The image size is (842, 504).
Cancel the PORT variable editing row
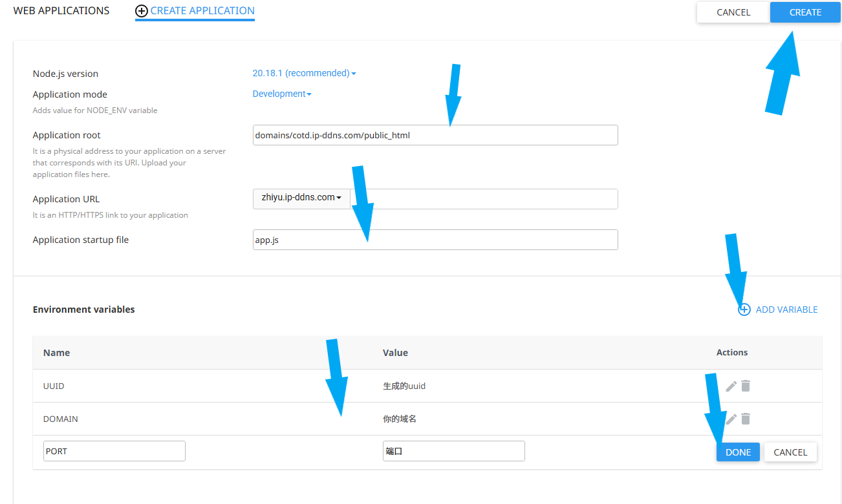pyautogui.click(x=790, y=452)
